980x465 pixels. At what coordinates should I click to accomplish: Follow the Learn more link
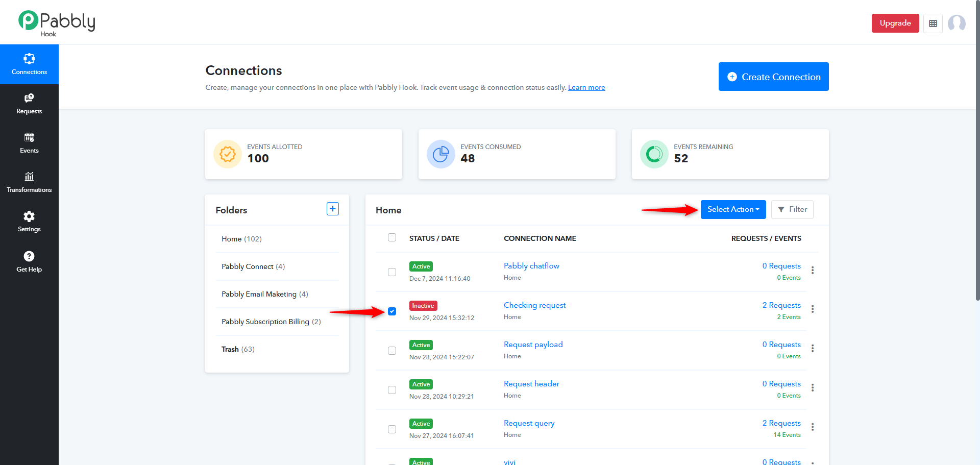[586, 87]
